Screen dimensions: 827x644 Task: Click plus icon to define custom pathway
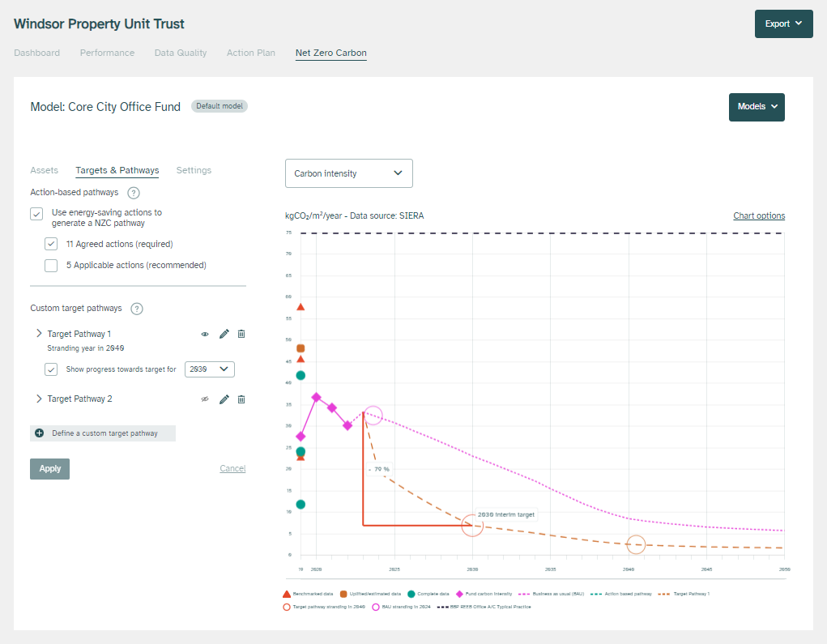click(40, 433)
